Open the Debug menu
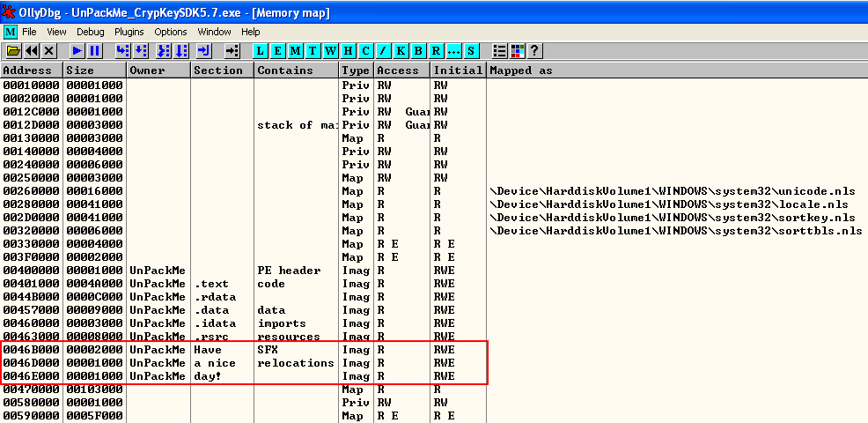Image resolution: width=868 pixels, height=423 pixels. 90,32
